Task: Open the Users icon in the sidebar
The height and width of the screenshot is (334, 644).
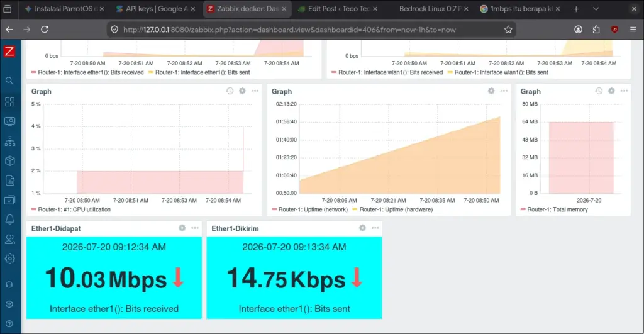Action: click(10, 239)
